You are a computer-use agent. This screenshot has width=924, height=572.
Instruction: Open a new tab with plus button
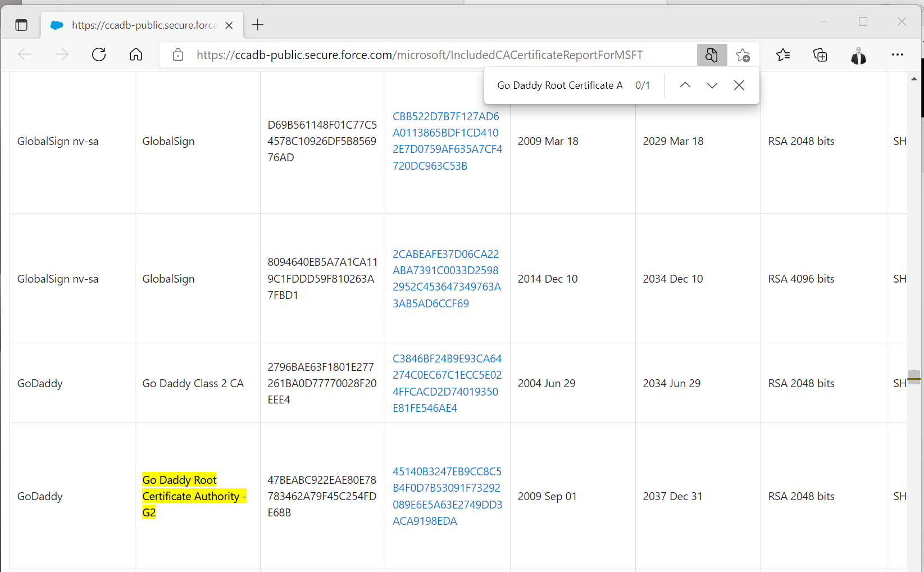258,25
